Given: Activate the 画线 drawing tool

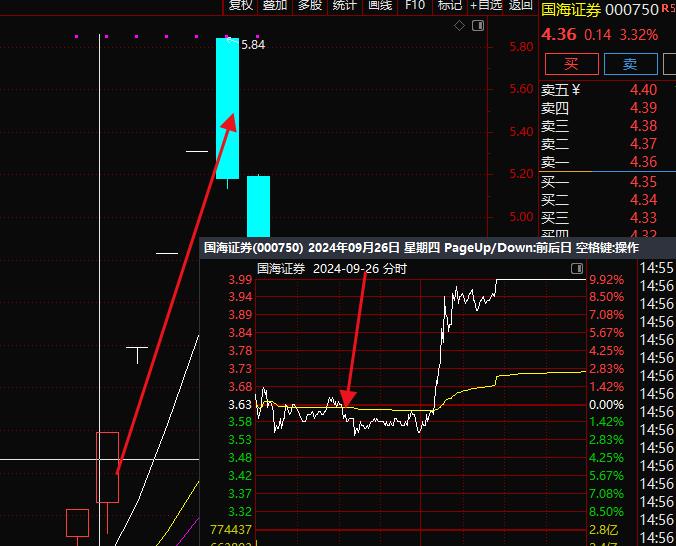Looking at the screenshot, I should (x=380, y=6).
